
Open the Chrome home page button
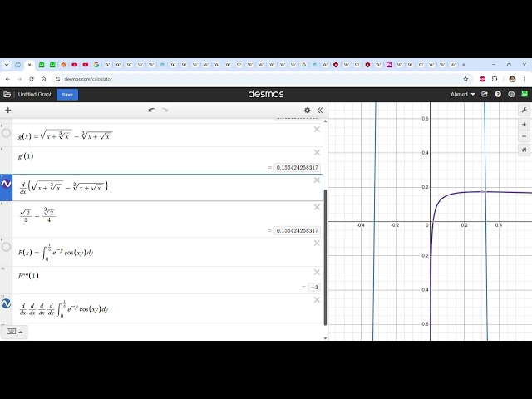coord(43,79)
